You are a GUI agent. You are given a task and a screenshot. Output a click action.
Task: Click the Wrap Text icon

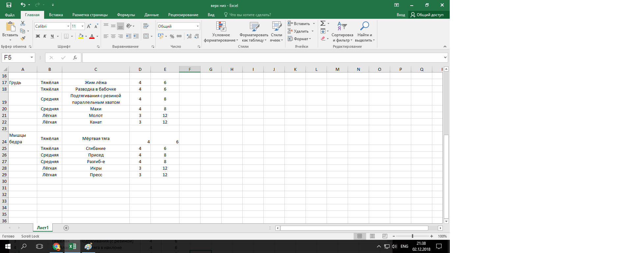tap(146, 26)
